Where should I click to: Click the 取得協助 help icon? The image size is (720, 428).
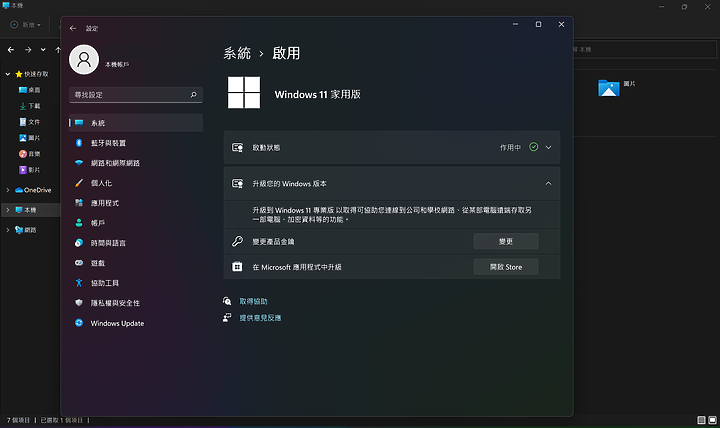point(227,301)
